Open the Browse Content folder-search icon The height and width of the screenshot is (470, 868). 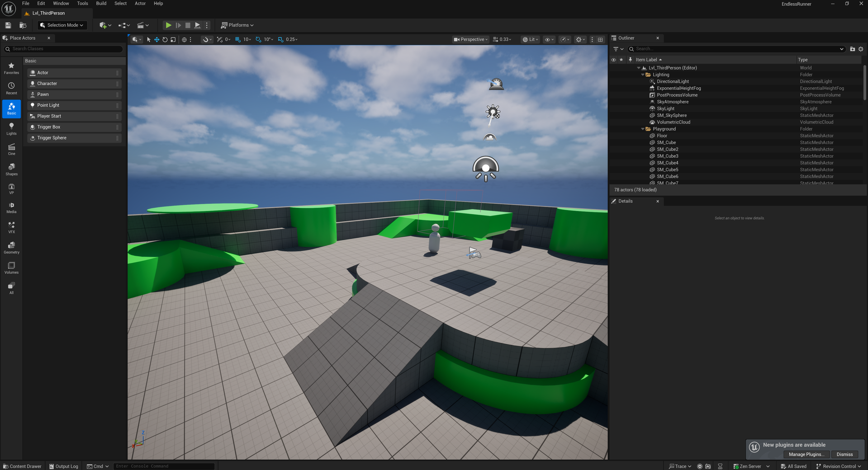23,25
